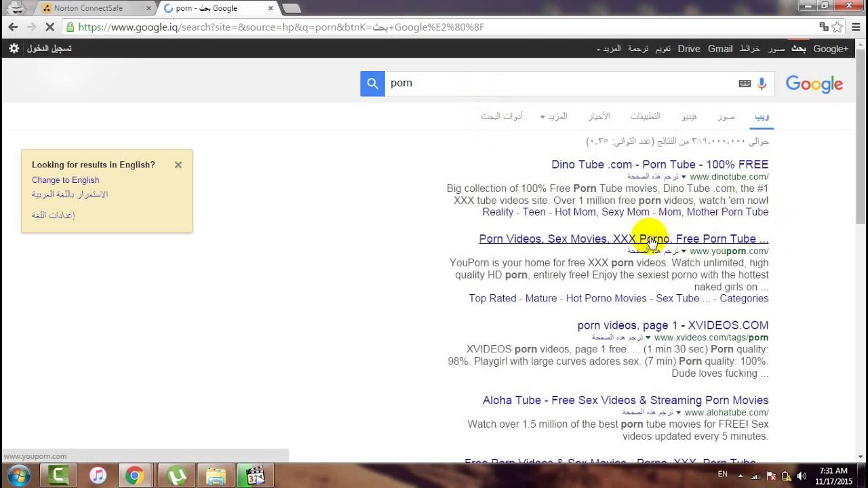Click in the Google search input field

click(561, 83)
